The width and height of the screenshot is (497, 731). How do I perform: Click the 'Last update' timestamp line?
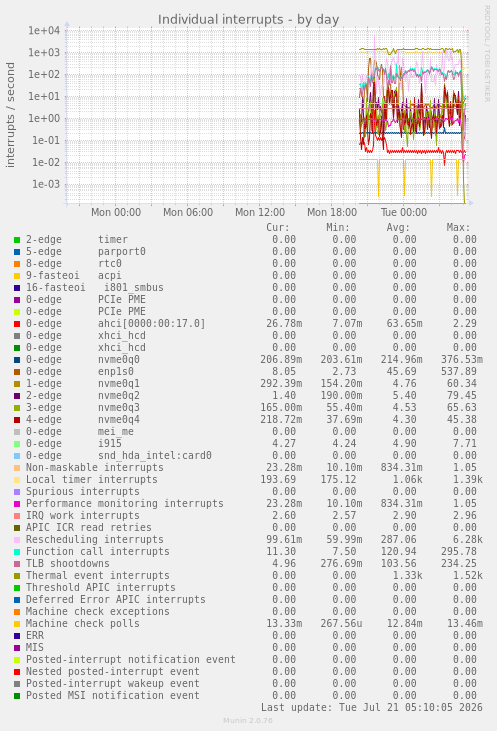372,708
